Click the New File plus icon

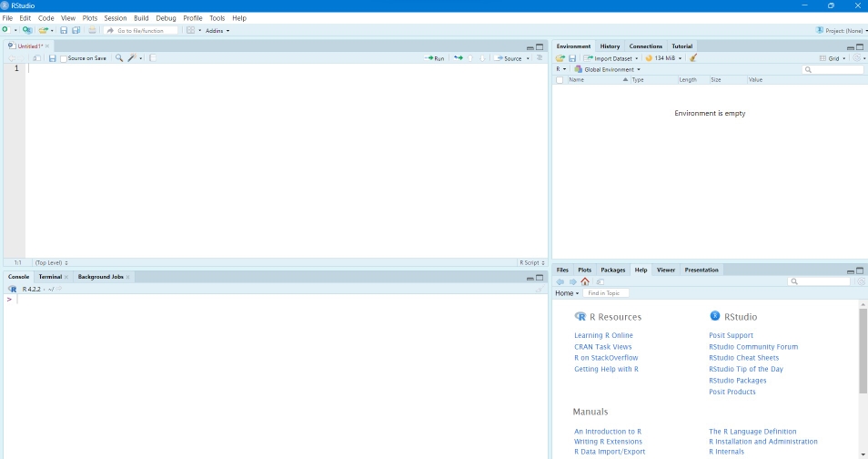tap(5, 30)
